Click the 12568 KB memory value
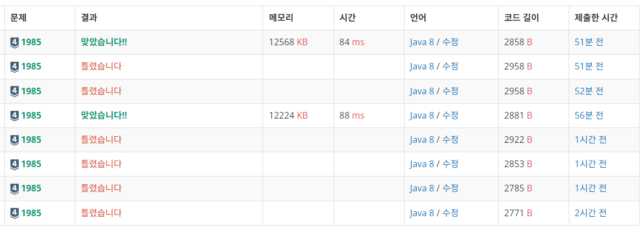The height and width of the screenshot is (230, 644). click(288, 42)
